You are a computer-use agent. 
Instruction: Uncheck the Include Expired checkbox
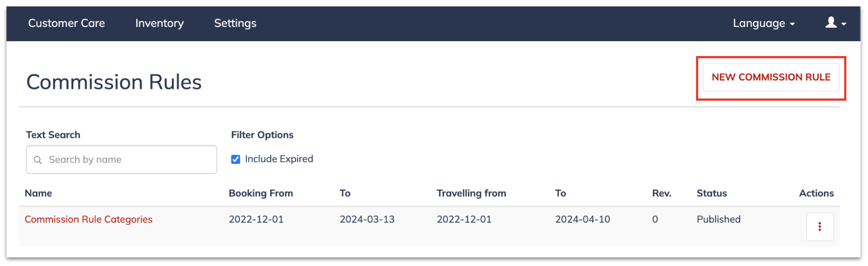tap(235, 159)
